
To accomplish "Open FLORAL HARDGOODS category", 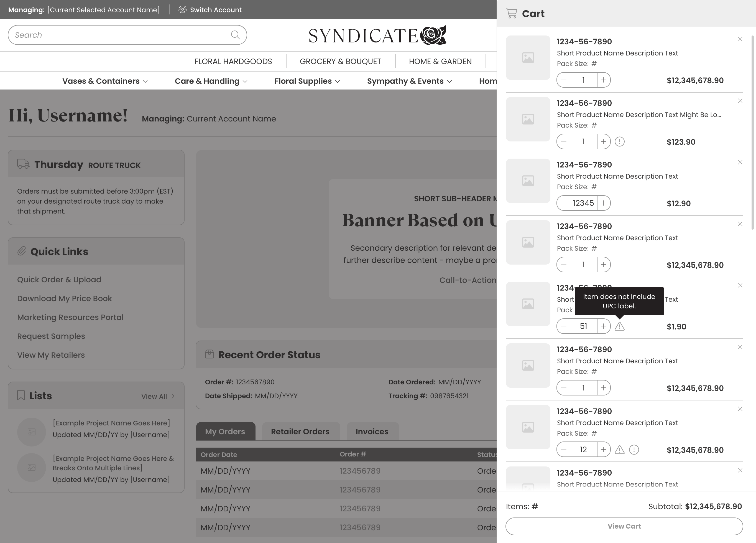I will [x=233, y=61].
